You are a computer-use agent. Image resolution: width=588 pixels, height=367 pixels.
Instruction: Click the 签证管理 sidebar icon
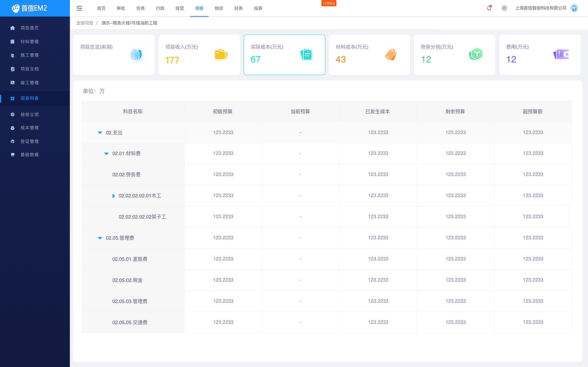click(x=12, y=141)
